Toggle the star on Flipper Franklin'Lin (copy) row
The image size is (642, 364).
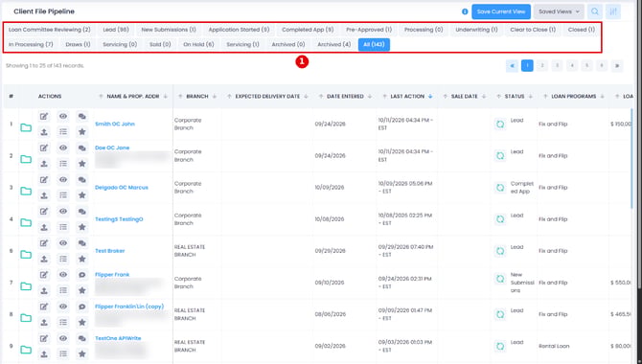tap(81, 322)
